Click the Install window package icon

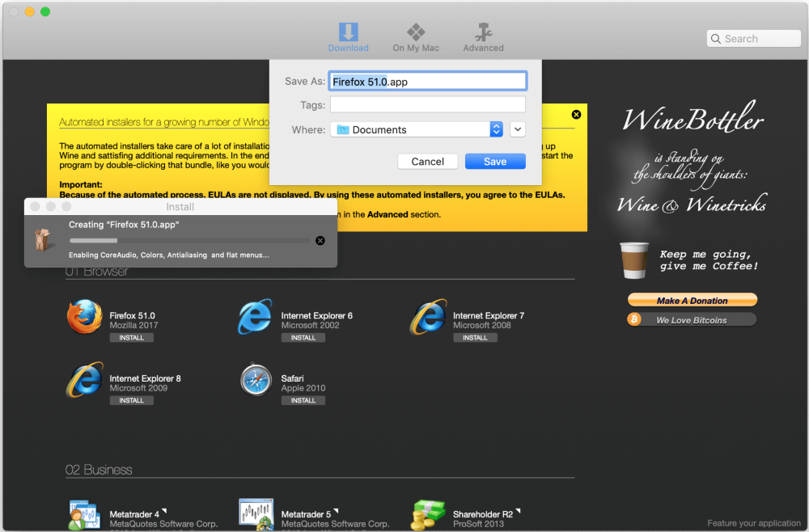tap(42, 239)
